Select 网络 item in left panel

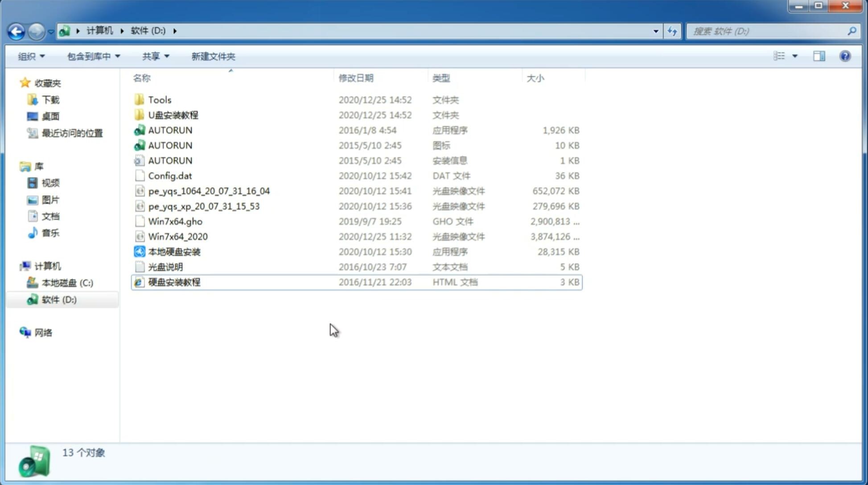(x=43, y=332)
